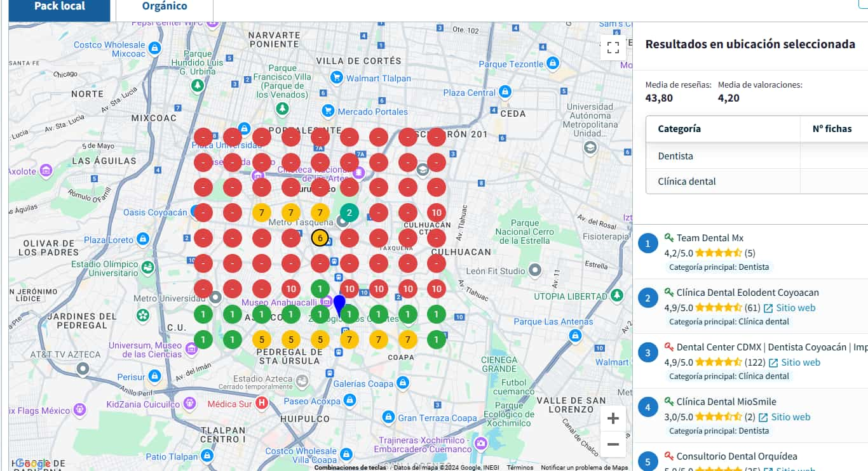Zoom out of the map
This screenshot has width=868, height=471.
coord(613,444)
